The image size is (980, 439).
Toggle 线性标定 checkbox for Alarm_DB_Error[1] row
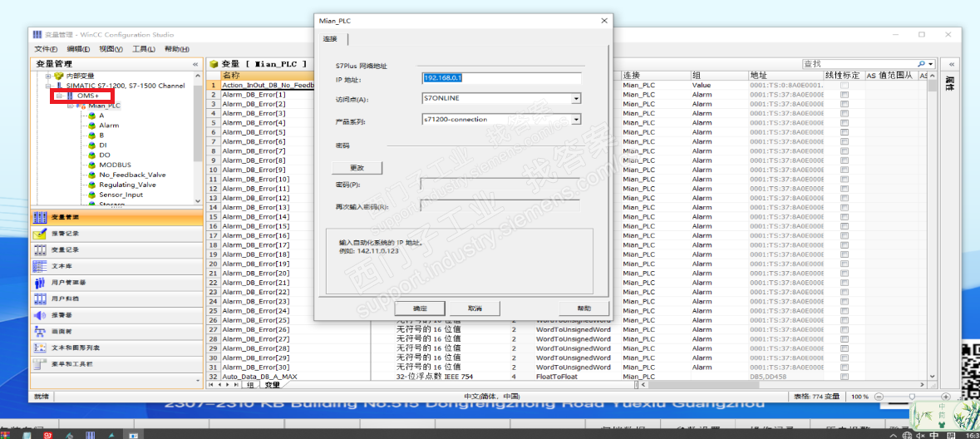(845, 95)
